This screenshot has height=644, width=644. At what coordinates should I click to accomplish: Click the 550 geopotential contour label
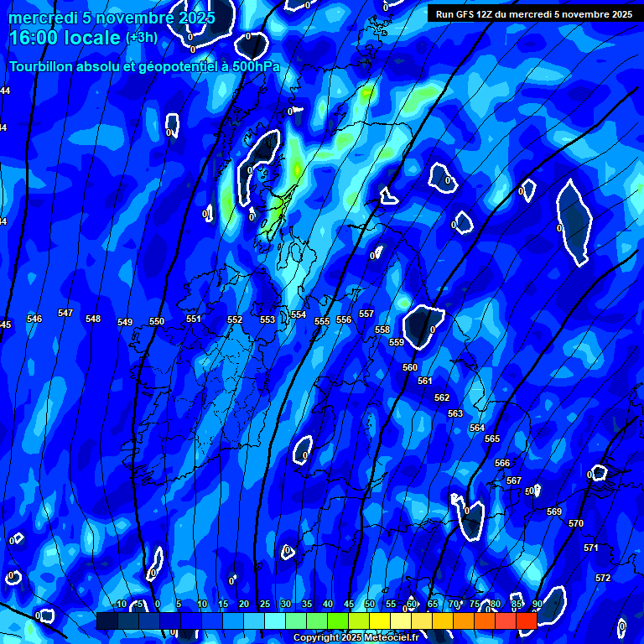pyautogui.click(x=157, y=321)
